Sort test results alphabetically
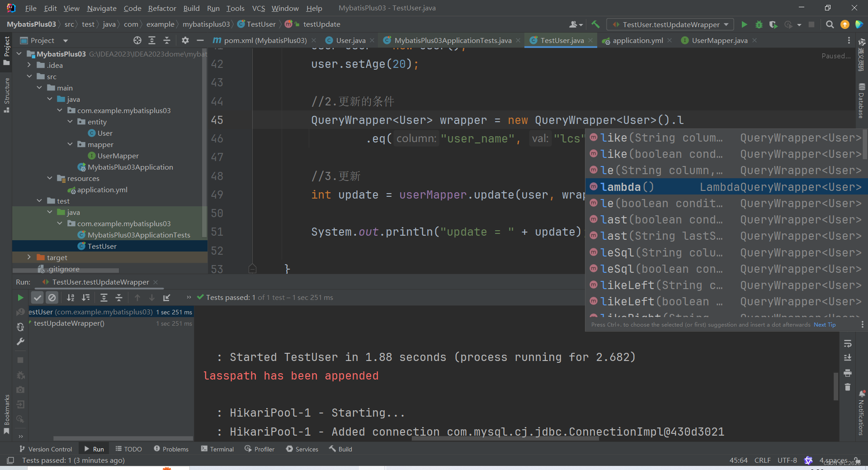The image size is (868, 470). tap(71, 297)
